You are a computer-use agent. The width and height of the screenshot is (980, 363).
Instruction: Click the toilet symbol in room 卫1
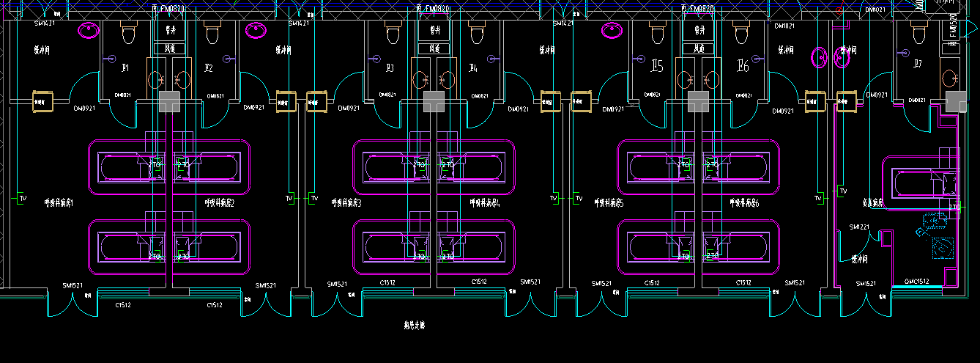coord(130,33)
